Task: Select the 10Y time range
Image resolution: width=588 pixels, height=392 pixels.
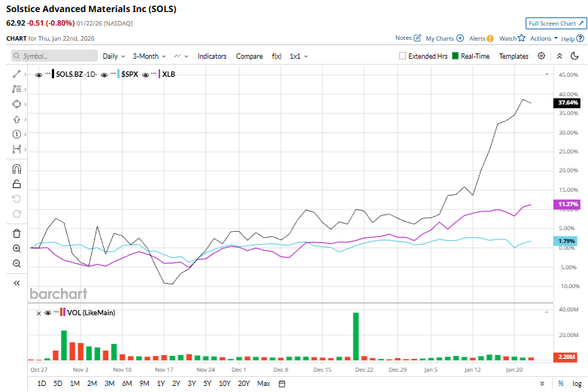Action: [x=225, y=384]
